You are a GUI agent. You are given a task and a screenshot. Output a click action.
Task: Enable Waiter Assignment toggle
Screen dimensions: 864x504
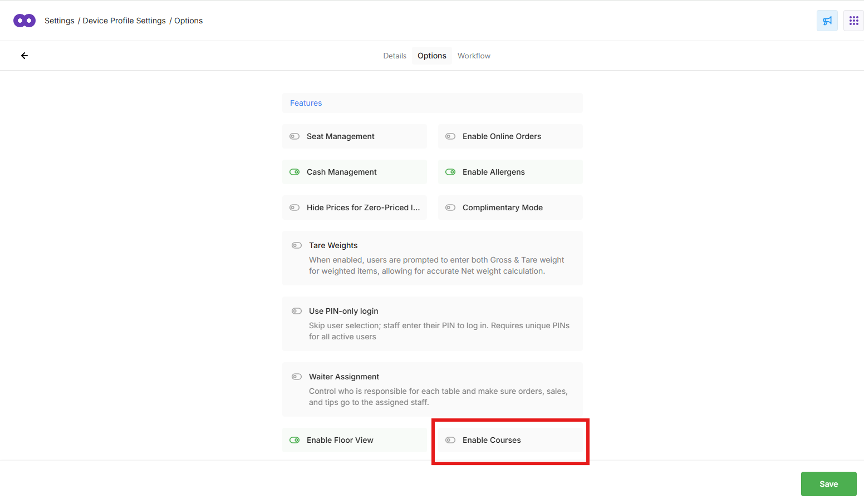pos(297,377)
